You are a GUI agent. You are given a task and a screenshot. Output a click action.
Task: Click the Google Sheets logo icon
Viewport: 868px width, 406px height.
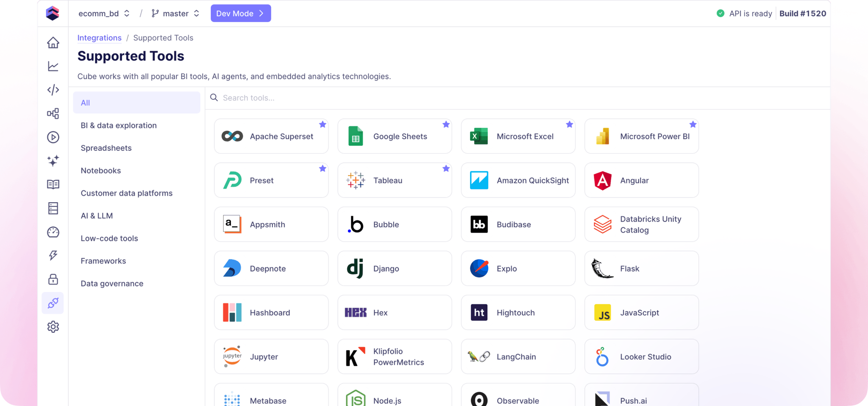(x=356, y=136)
